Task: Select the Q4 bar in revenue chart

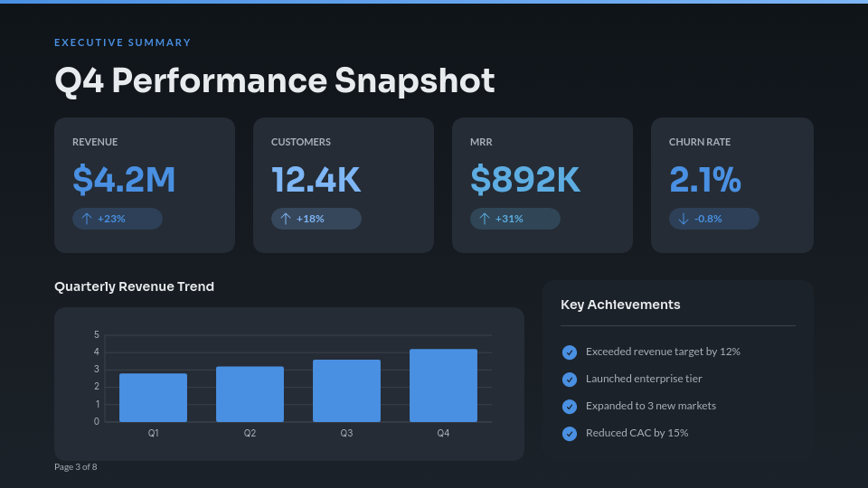Action: (x=443, y=385)
